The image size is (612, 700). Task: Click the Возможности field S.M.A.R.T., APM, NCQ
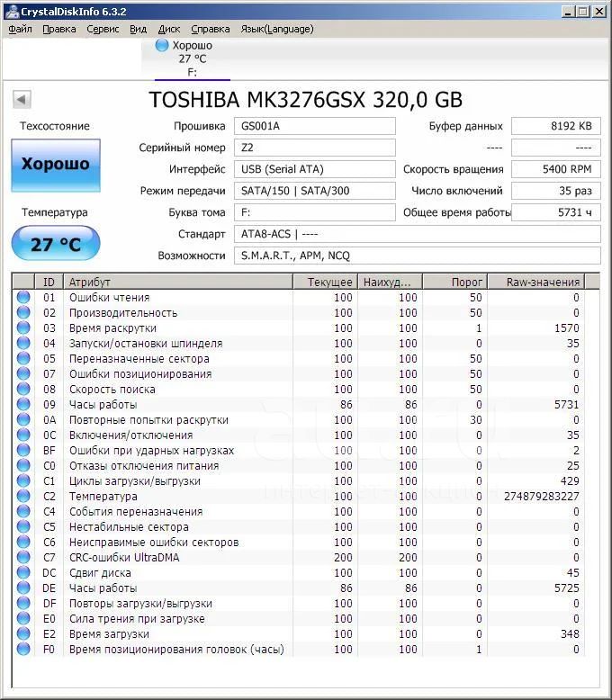418,256
